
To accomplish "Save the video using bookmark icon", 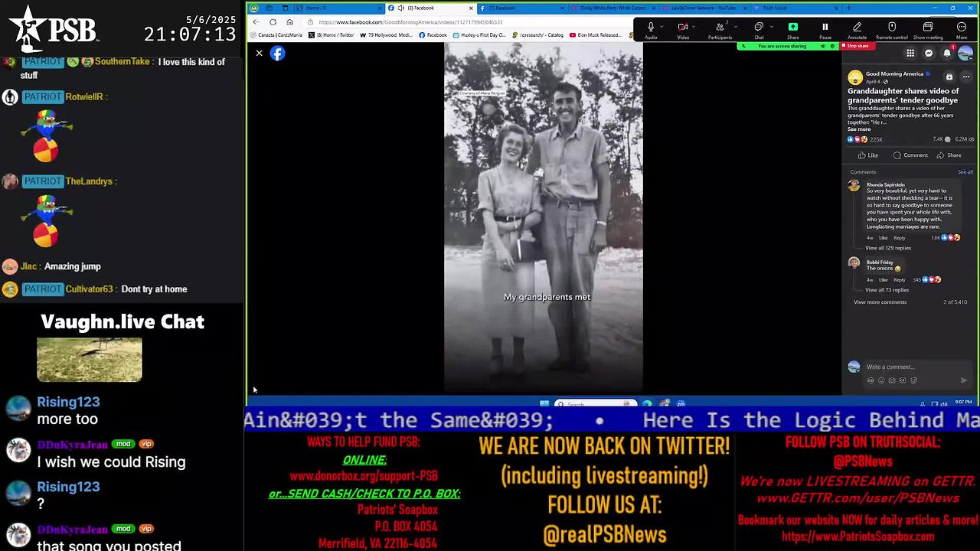I will click(949, 77).
